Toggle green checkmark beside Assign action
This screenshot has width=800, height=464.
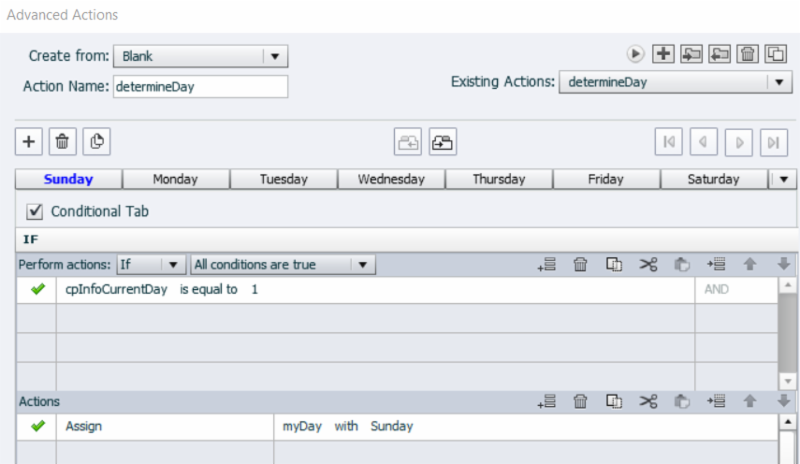(38, 426)
